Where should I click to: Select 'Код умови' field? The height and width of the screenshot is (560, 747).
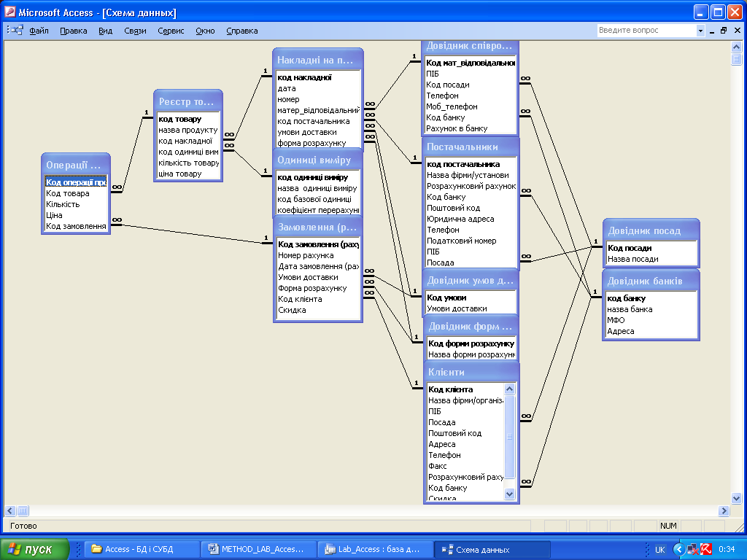(471, 297)
